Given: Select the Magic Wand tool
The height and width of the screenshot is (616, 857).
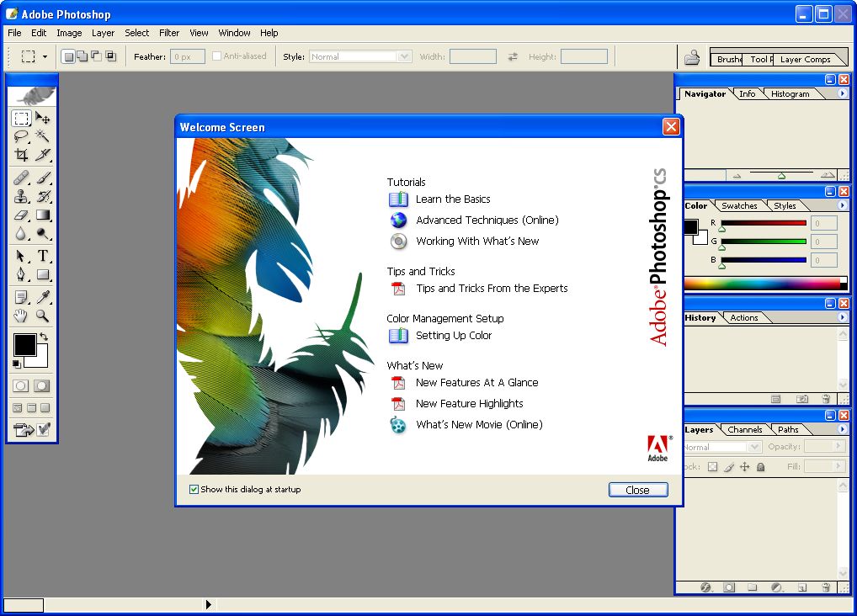Looking at the screenshot, I should pyautogui.click(x=43, y=136).
